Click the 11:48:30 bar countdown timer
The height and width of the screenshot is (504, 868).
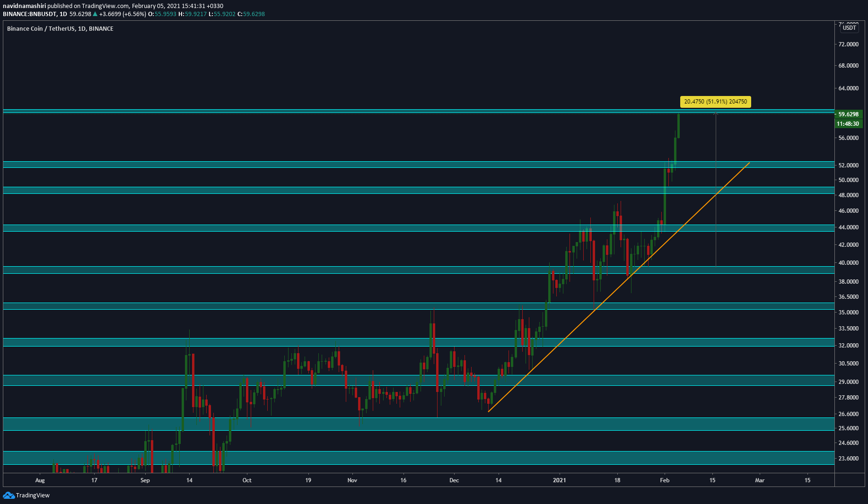848,124
